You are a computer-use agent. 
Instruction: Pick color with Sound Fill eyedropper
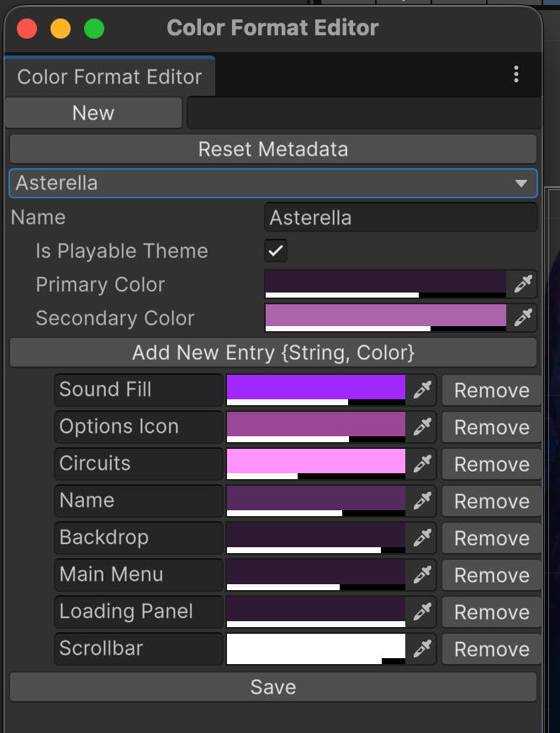pyautogui.click(x=422, y=390)
